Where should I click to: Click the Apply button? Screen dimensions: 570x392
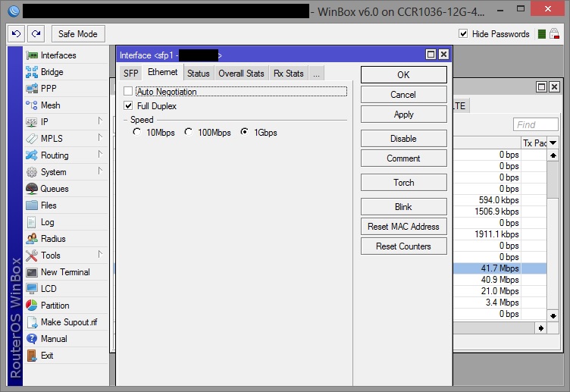click(403, 114)
